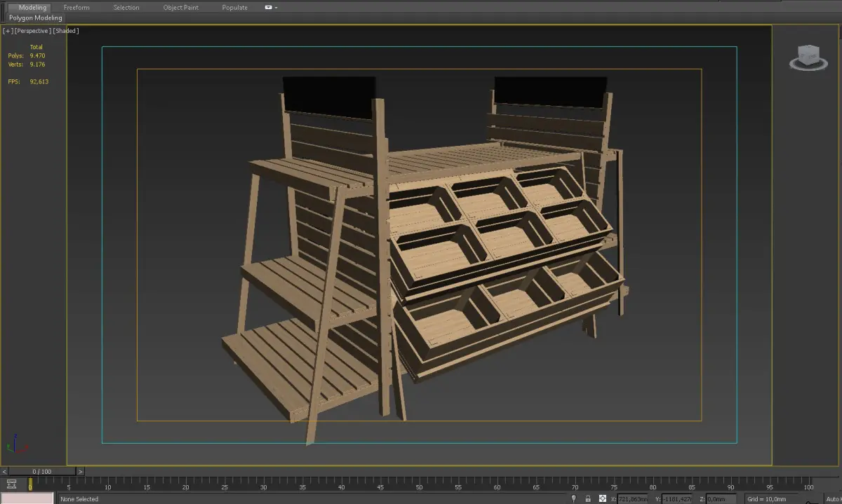Open the ribbon display options dropdown
This screenshot has width=842, height=504.
tap(271, 7)
